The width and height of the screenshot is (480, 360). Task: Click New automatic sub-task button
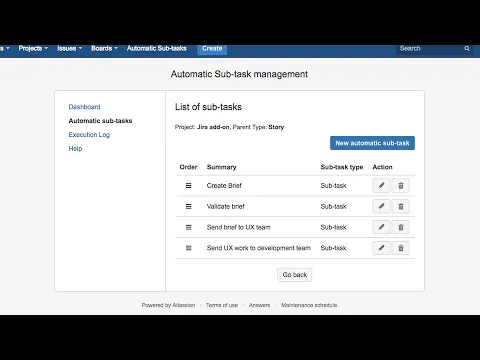tap(372, 143)
